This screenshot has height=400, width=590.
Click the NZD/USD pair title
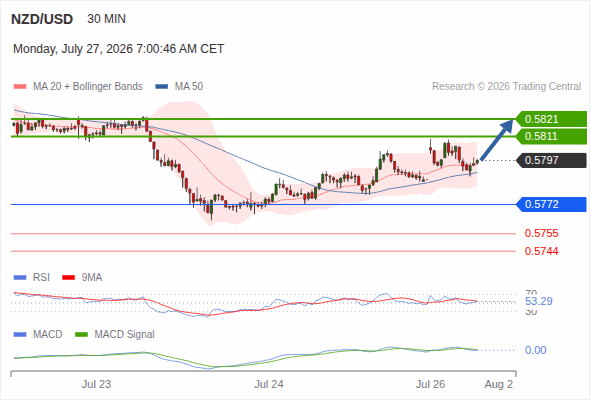pos(42,19)
